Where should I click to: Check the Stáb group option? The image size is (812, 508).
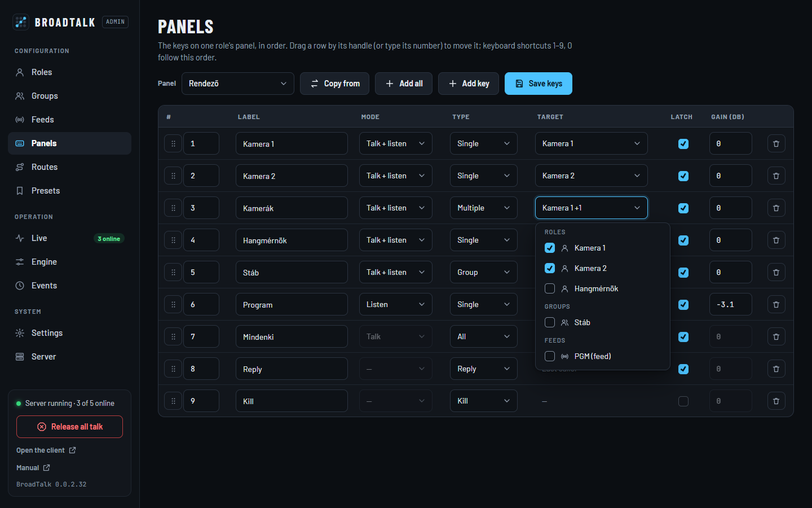coord(550,322)
